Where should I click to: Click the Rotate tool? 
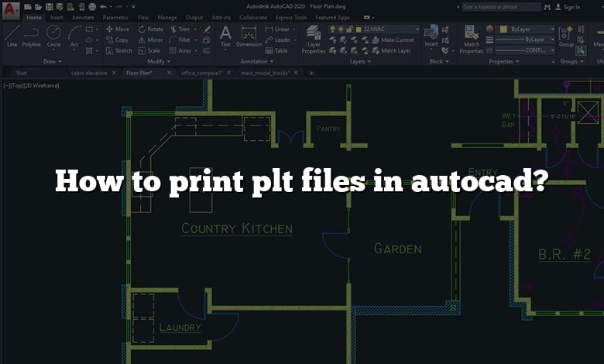coord(151,29)
